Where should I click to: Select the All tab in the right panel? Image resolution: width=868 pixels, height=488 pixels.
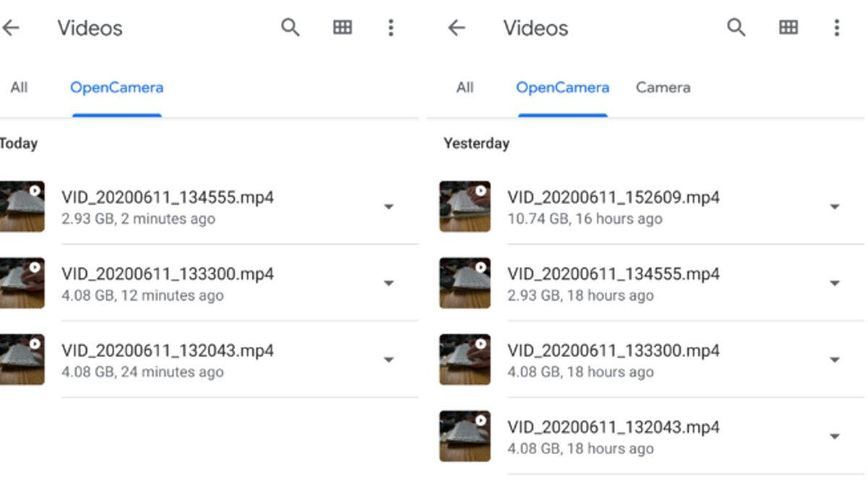tap(464, 87)
